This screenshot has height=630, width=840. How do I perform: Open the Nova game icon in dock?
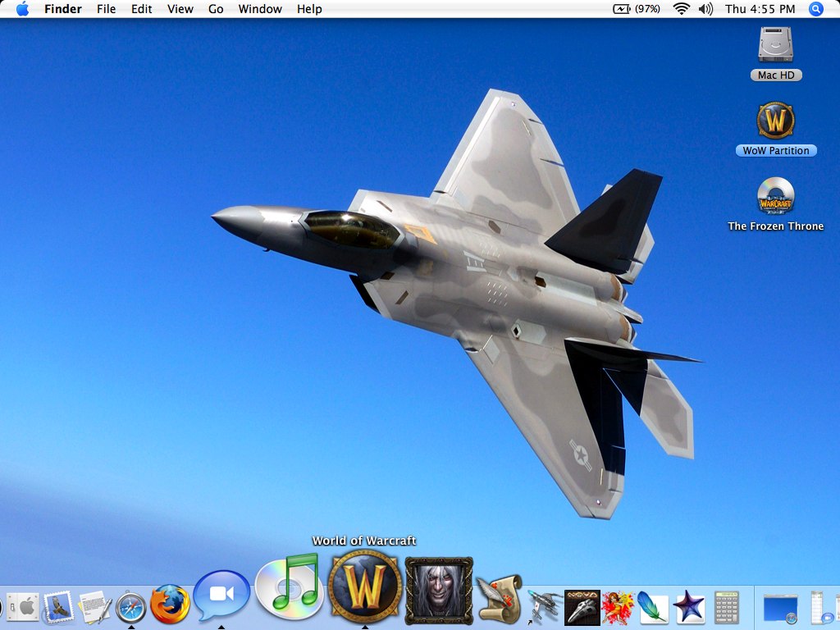point(582,608)
